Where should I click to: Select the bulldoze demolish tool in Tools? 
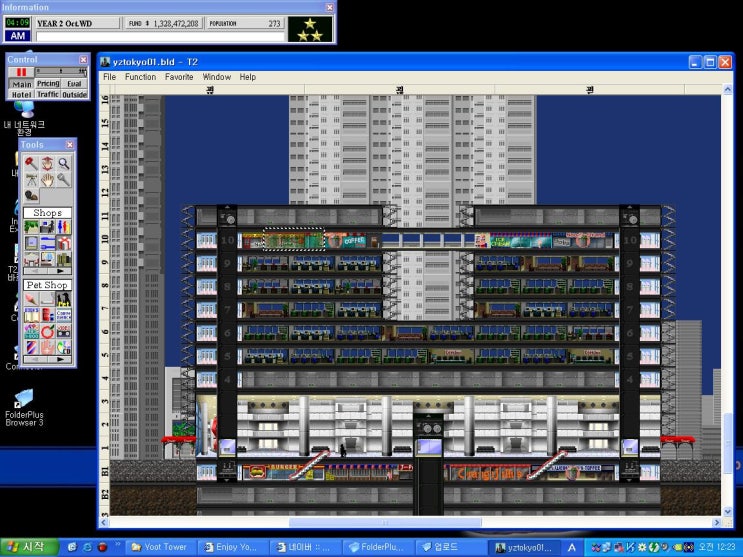click(x=47, y=163)
